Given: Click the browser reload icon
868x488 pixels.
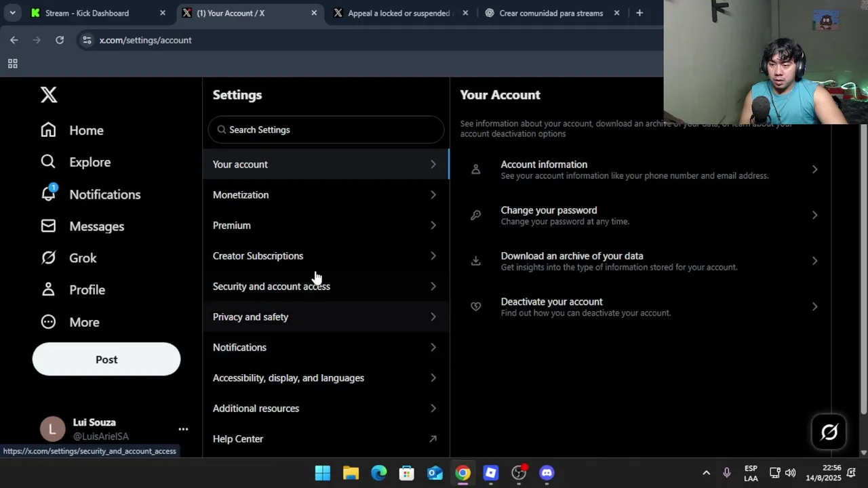Looking at the screenshot, I should click(60, 40).
